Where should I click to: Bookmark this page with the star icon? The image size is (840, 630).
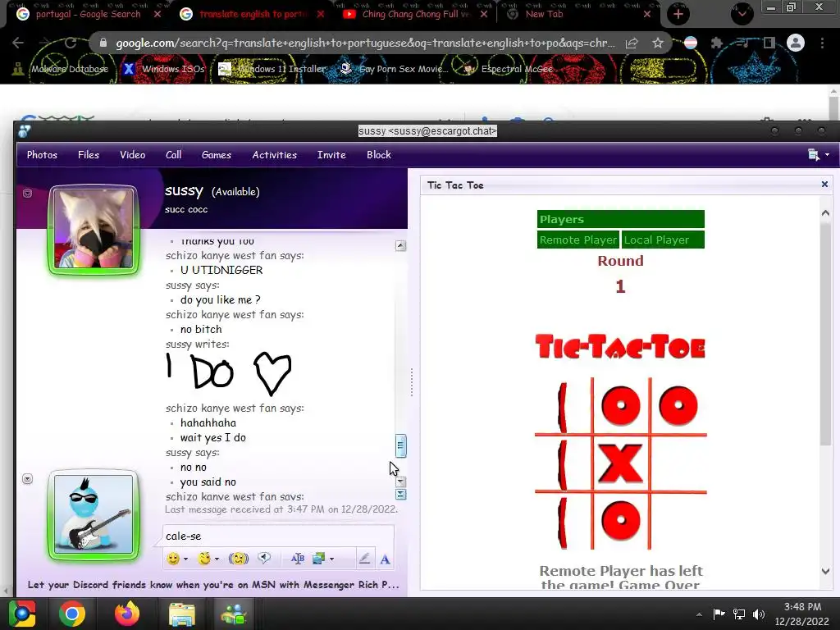click(658, 43)
